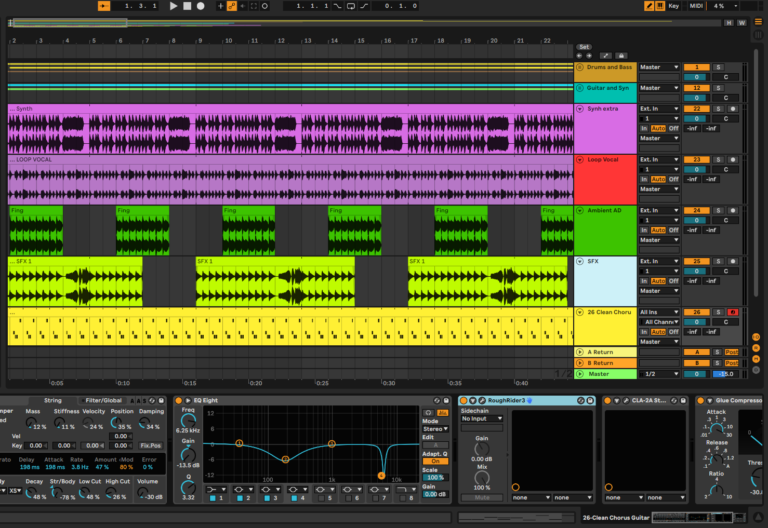Solo the Drums and Bass track
Viewport: 768px width, 528px height.
coord(719,67)
